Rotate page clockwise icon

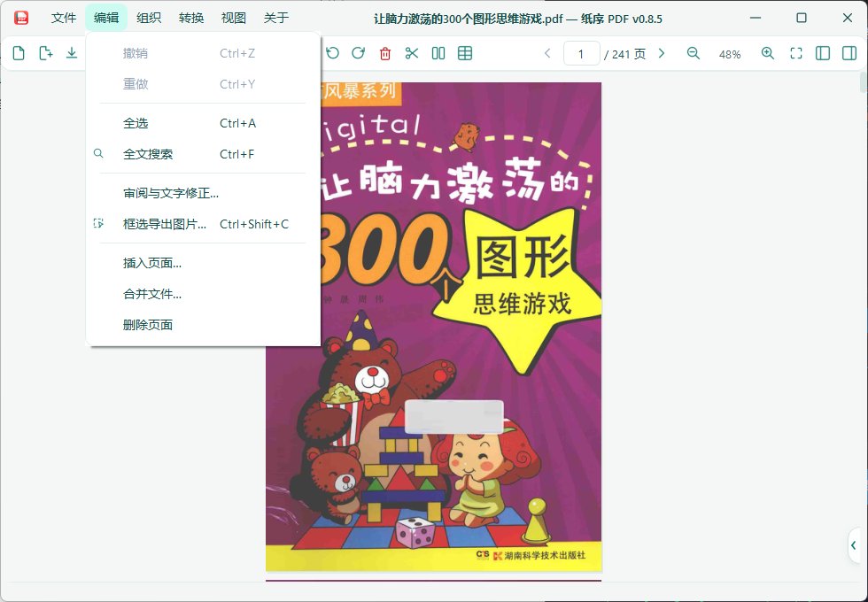(x=359, y=53)
